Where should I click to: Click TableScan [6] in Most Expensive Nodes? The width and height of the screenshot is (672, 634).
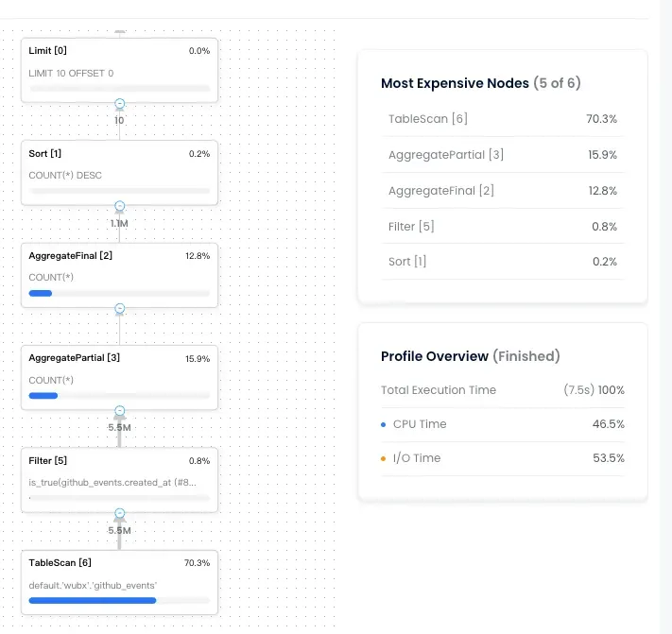(502, 119)
